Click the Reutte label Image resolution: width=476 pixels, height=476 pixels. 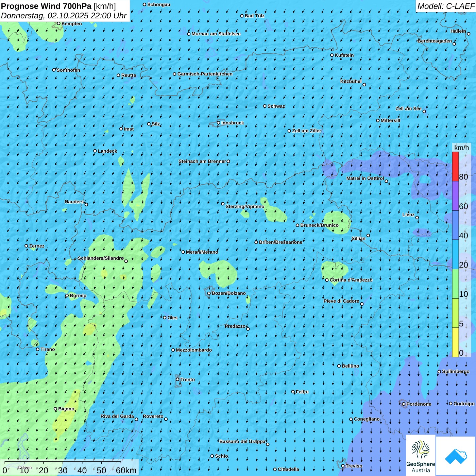point(129,75)
